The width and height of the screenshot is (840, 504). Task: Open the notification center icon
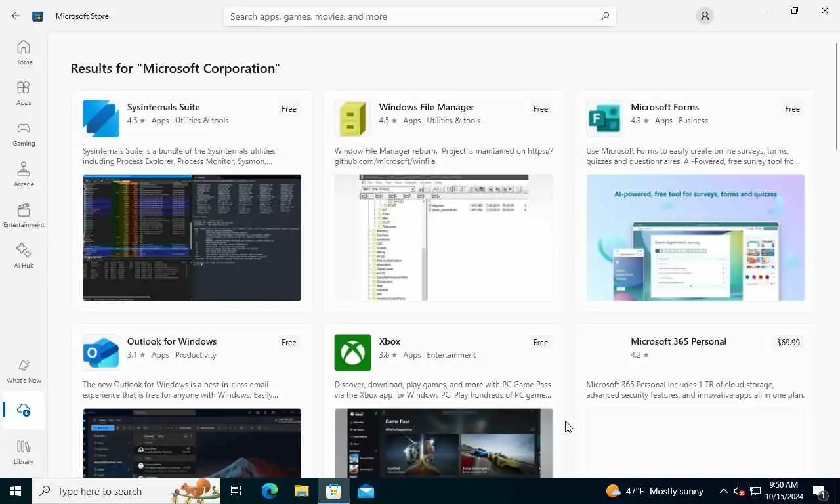click(x=819, y=491)
